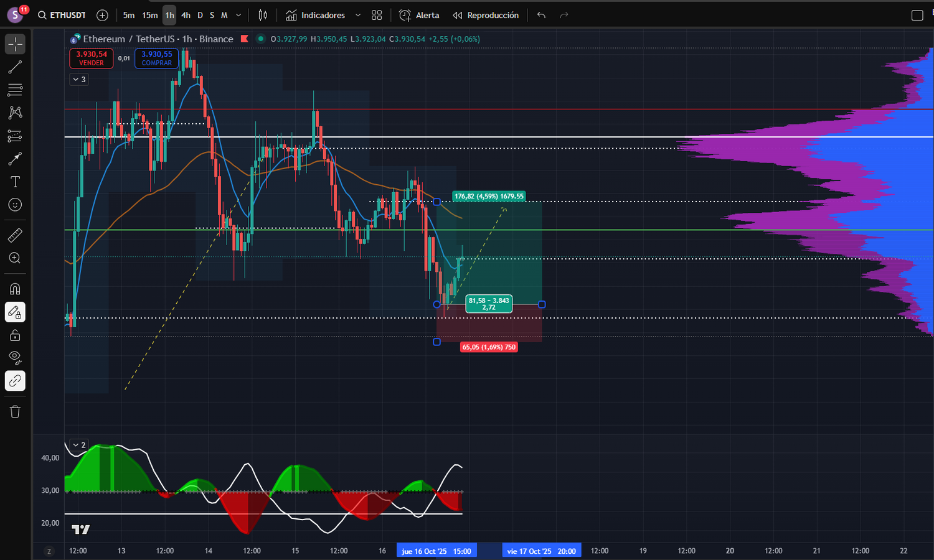
Task: Select the text annotation tool
Action: (x=15, y=182)
